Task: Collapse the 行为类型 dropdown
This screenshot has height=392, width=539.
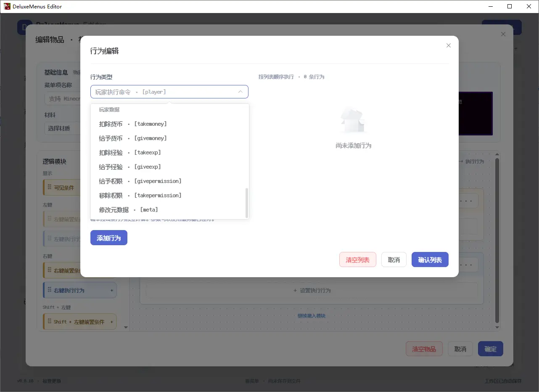Action: click(240, 92)
